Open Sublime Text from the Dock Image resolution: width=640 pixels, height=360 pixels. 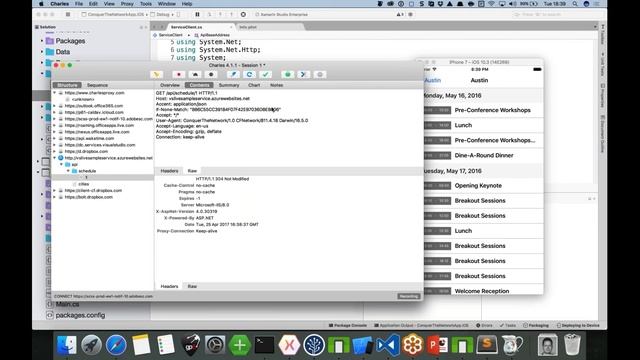pos(487,345)
